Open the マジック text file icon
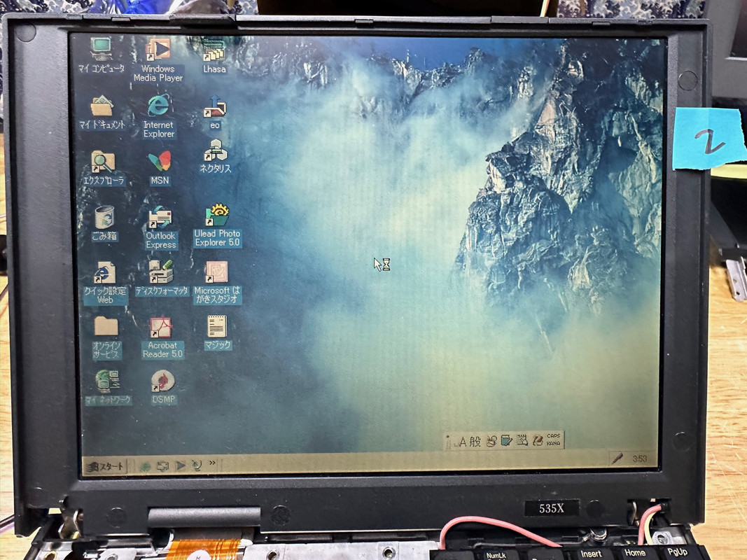The height and width of the screenshot is (560, 747). 217,332
